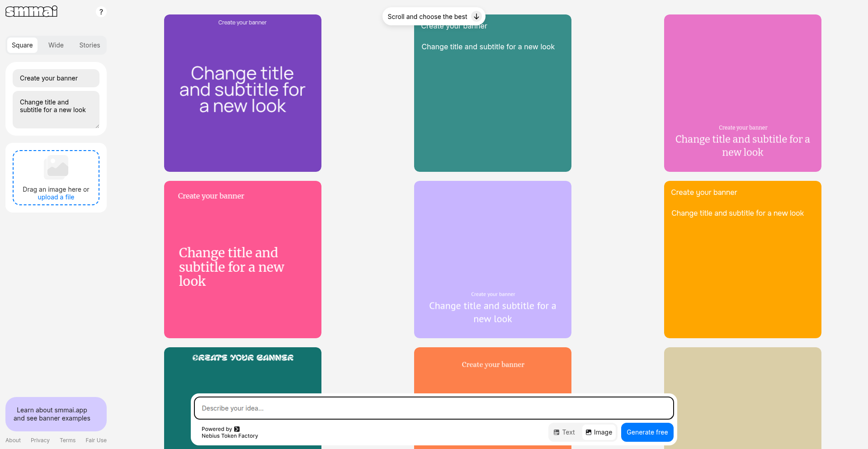Click the Nebius logo icon beside Powered by
Viewport: 868px width, 449px height.
click(237, 429)
